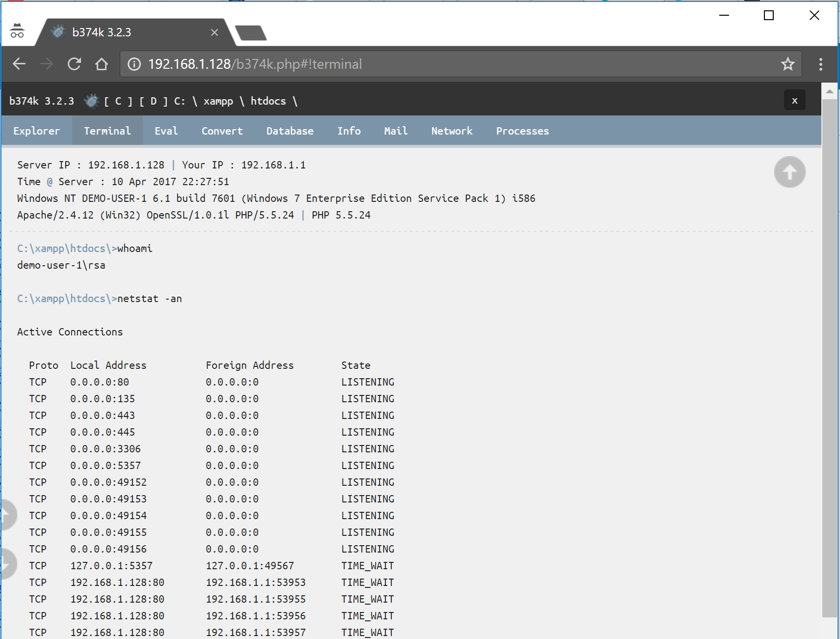The width and height of the screenshot is (840, 639).
Task: Navigate back with the arrow
Action: (19, 64)
